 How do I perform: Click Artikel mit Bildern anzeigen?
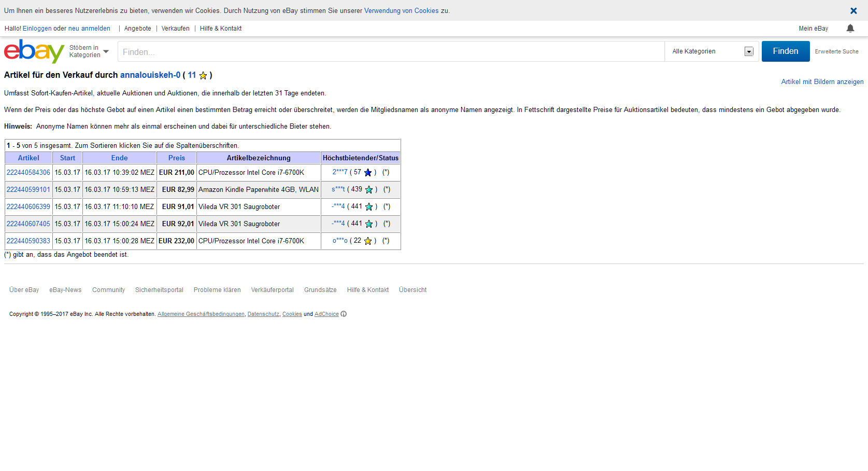click(822, 82)
